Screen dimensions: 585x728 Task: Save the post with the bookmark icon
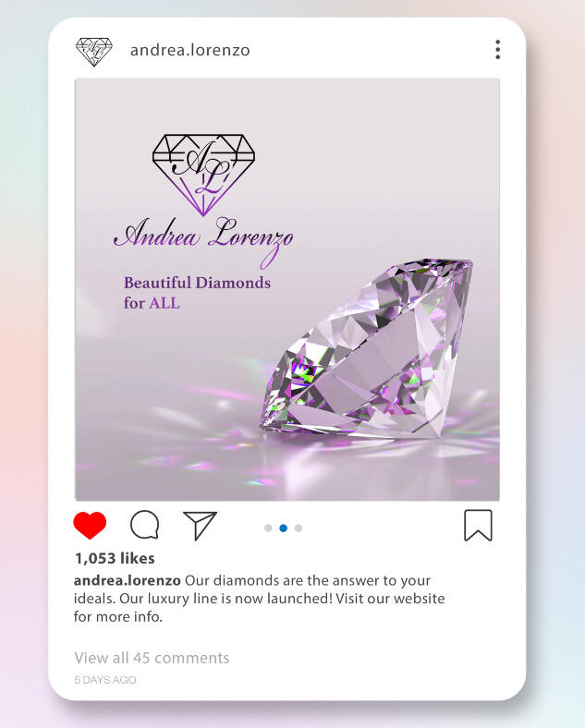pos(478,525)
